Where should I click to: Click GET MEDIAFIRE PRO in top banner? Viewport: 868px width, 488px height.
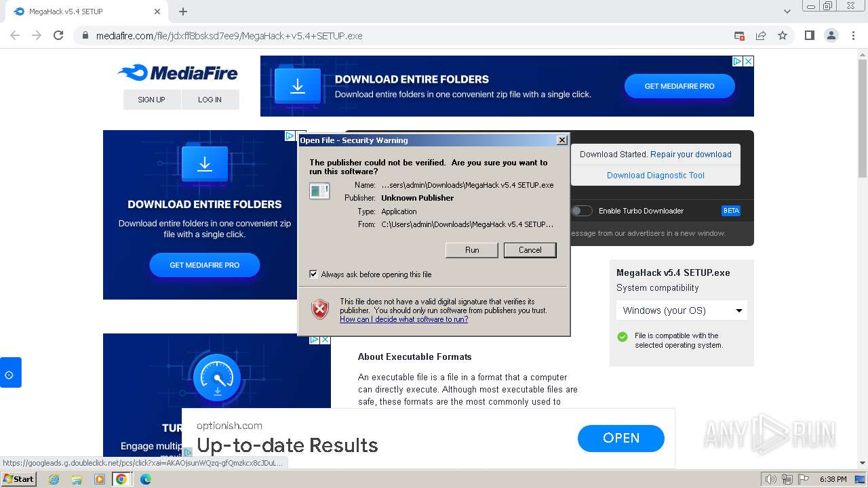(679, 86)
